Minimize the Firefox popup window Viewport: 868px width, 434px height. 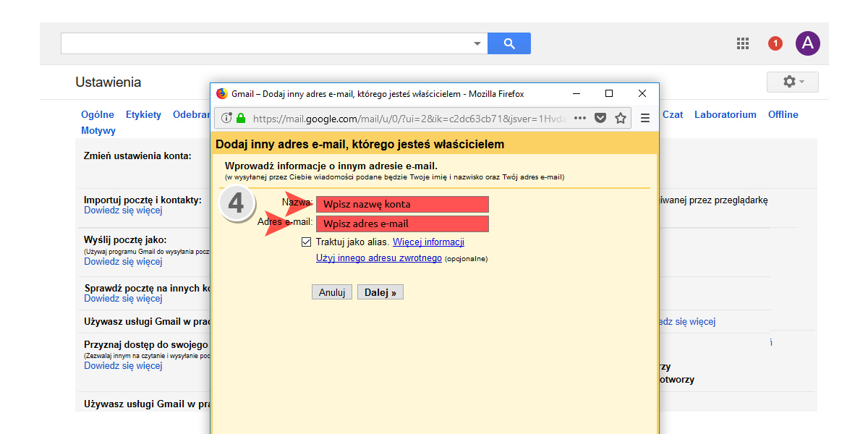tap(576, 93)
